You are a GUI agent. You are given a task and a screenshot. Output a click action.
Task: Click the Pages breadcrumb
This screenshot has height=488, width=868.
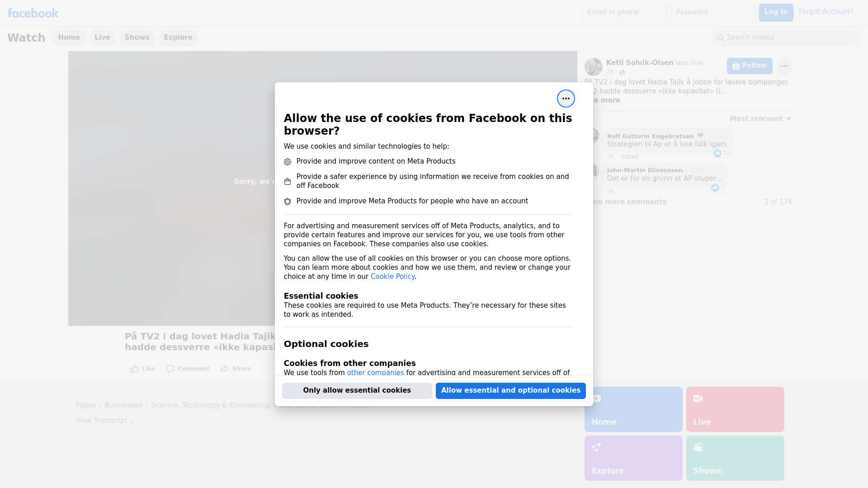85,405
